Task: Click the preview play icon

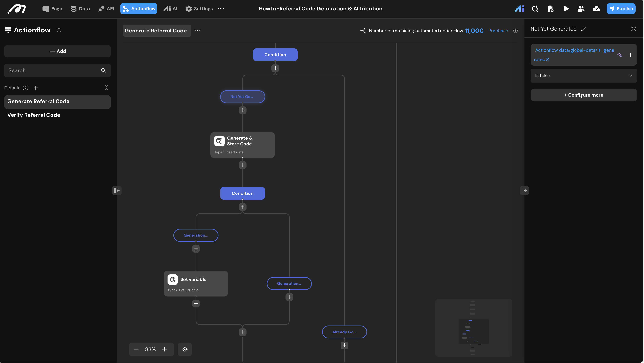Action: [x=566, y=9]
